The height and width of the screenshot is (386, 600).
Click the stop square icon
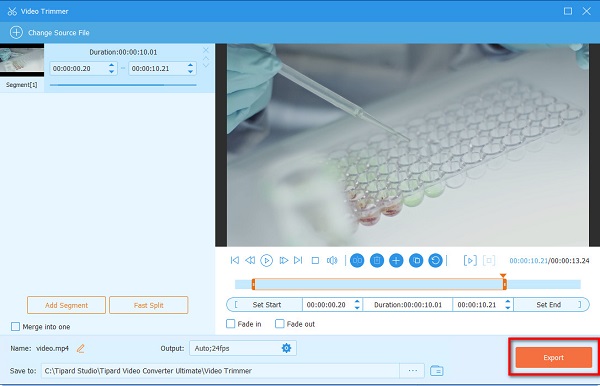tap(315, 261)
